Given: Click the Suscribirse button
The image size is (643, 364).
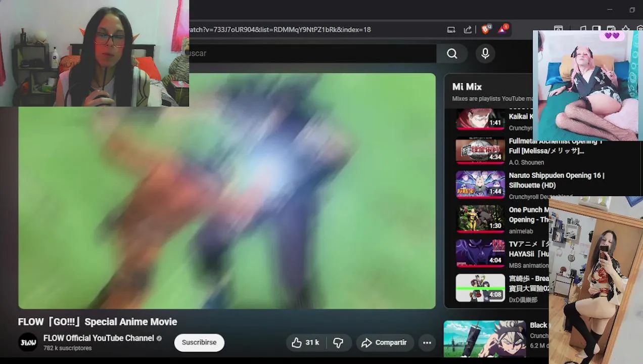Looking at the screenshot, I should tap(199, 342).
